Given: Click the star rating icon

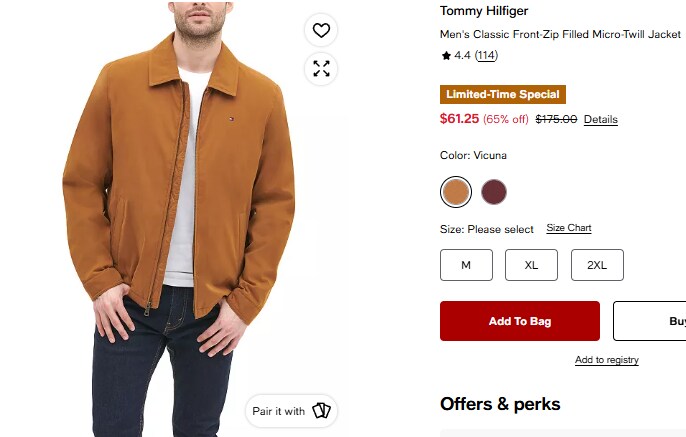Looking at the screenshot, I should pos(446,56).
